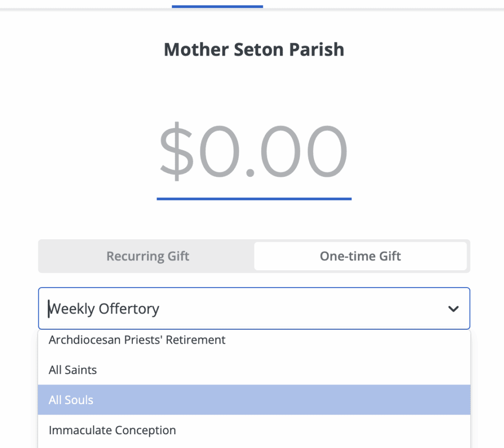Click the text cursor before Weekly Offertory
Screen dimensions: 504x448
pyautogui.click(x=48, y=309)
